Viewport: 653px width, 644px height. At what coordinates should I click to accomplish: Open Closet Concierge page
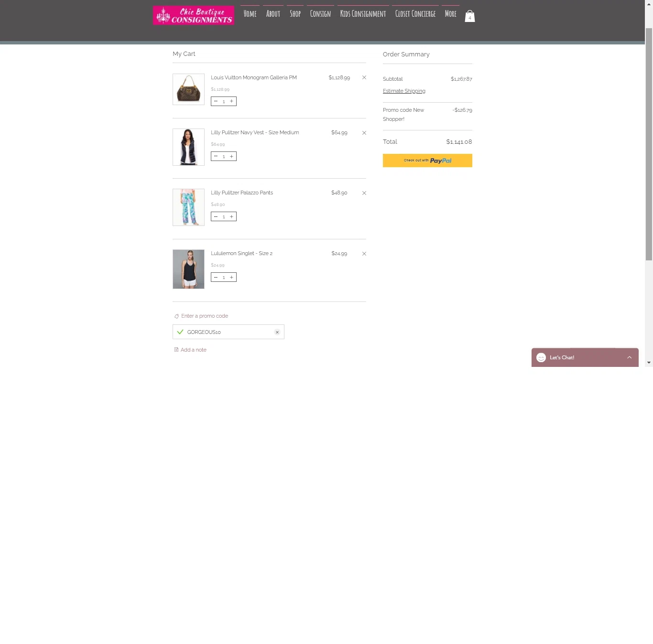pyautogui.click(x=415, y=14)
